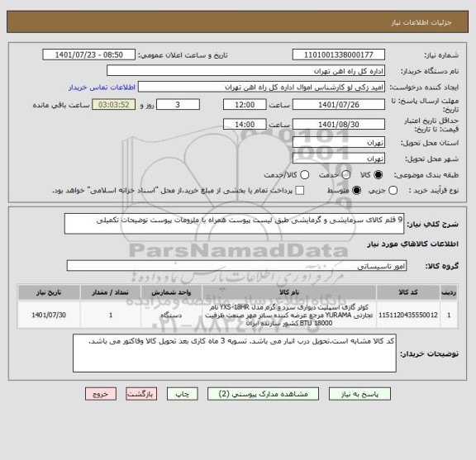The height and width of the screenshot is (460, 476).
Task: Click the need date cell 1401/07/30
Action: point(49,315)
